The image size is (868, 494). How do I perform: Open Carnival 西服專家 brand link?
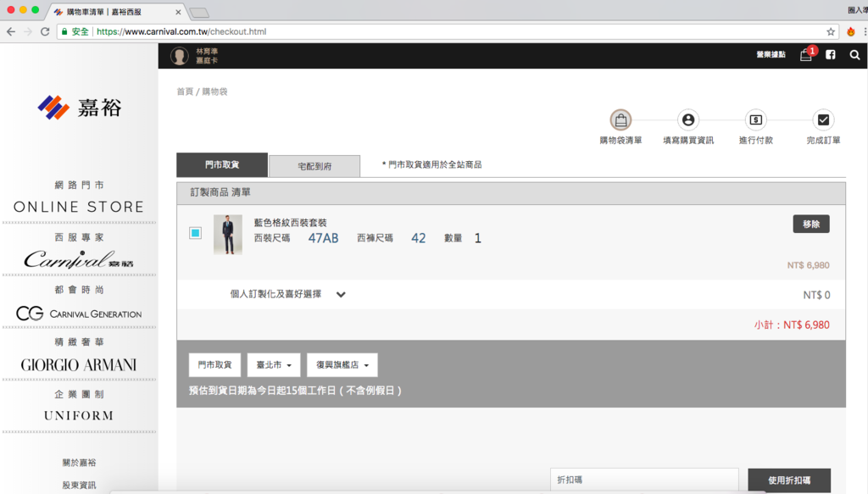(x=79, y=259)
